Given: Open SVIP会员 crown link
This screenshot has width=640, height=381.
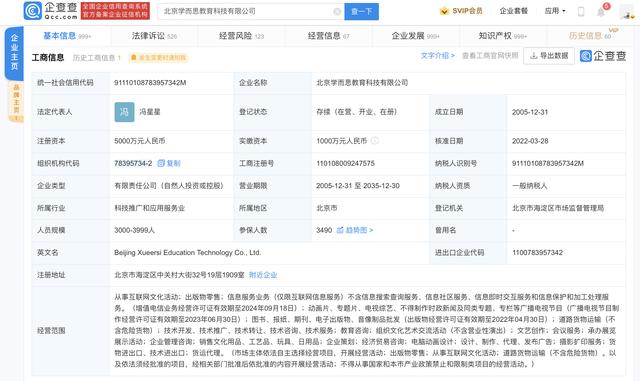Looking at the screenshot, I should tap(461, 11).
